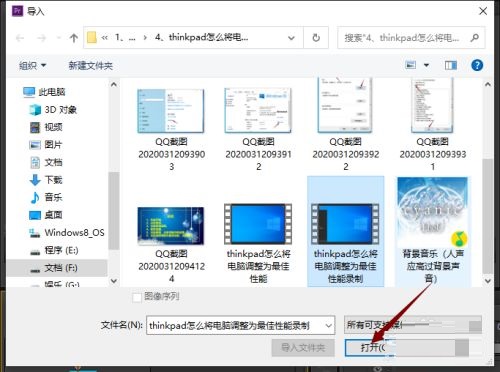The image size is (500, 372).
Task: Click the Up folder arrow icon
Action: pos(74,38)
